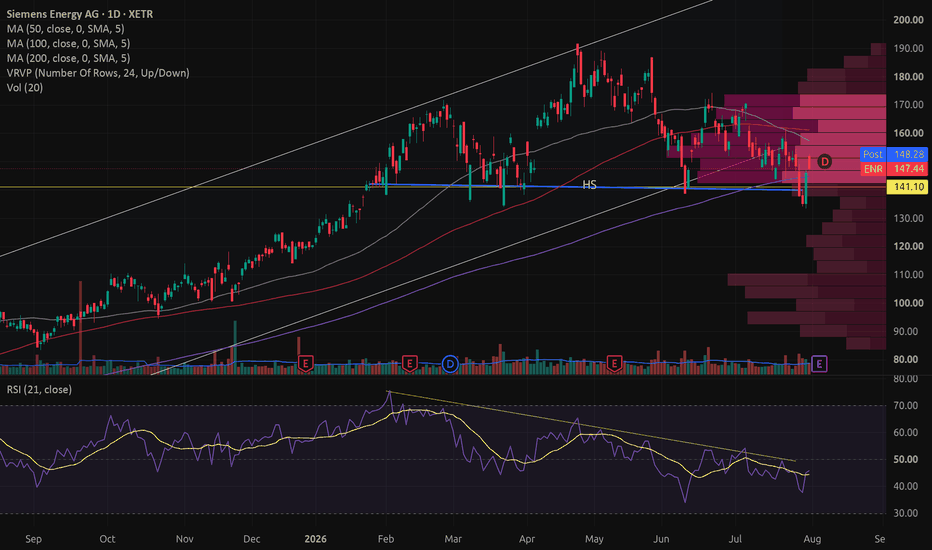Click the Aug label on time axis
Image resolution: width=932 pixels, height=550 pixels.
tap(813, 539)
